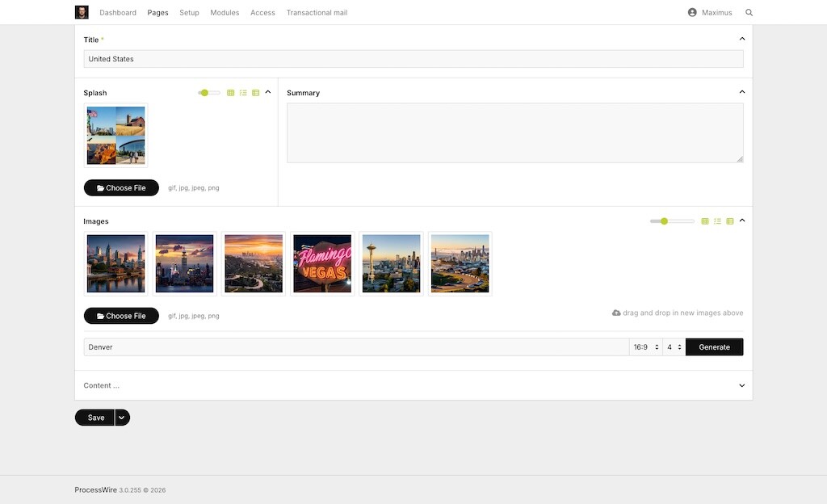
Task: Collapse the Title field
Action: click(x=742, y=39)
